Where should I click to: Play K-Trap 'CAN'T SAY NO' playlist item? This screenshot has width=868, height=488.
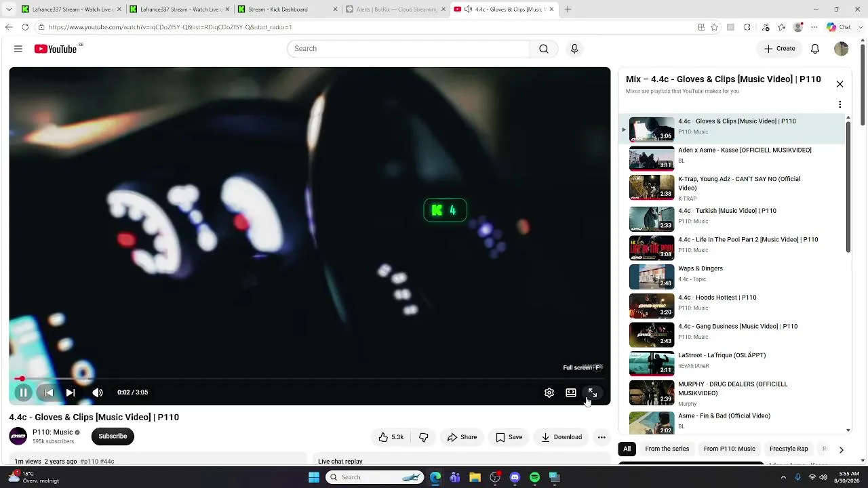(x=732, y=188)
